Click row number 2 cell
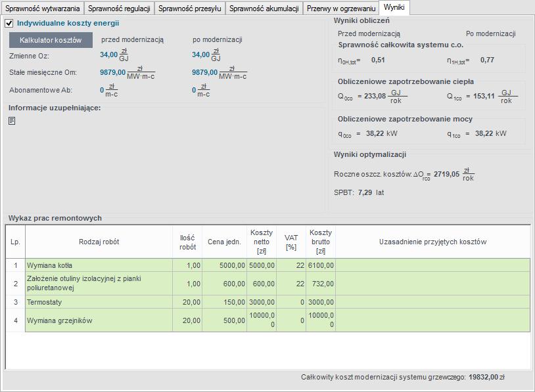 coord(15,283)
